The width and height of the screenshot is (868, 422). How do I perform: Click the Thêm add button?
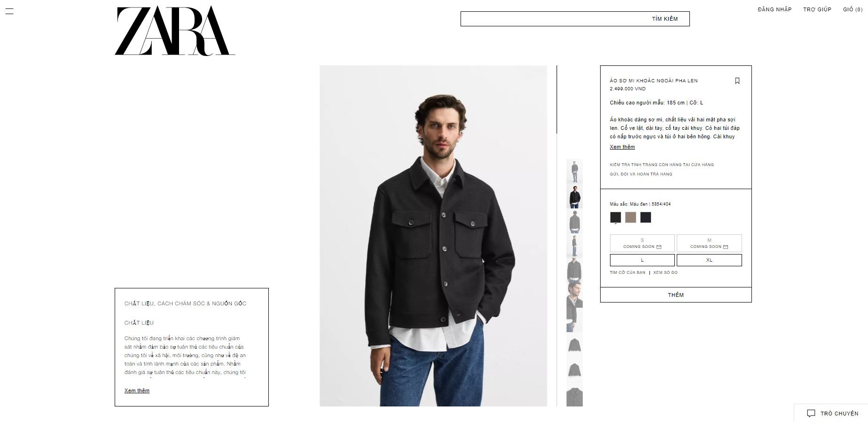[676, 295]
